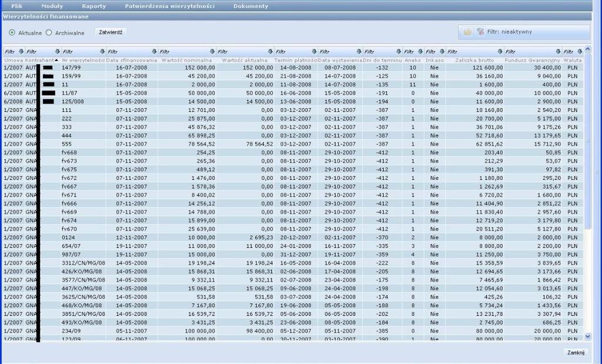Open the filter icon for Kontrahent column
This screenshot has height=364, width=602.
click(58, 51)
